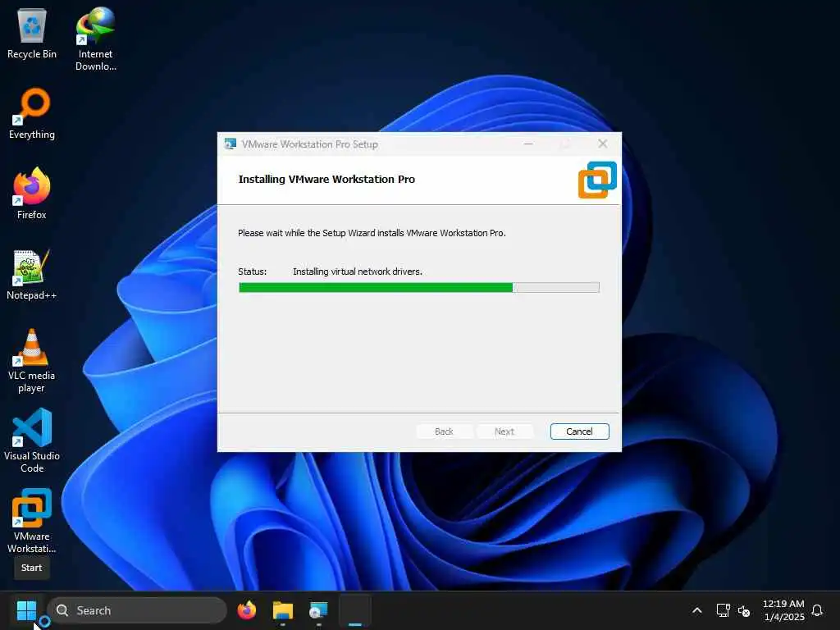Click the 'Installing virtual network drivers.' status text

[358, 272]
